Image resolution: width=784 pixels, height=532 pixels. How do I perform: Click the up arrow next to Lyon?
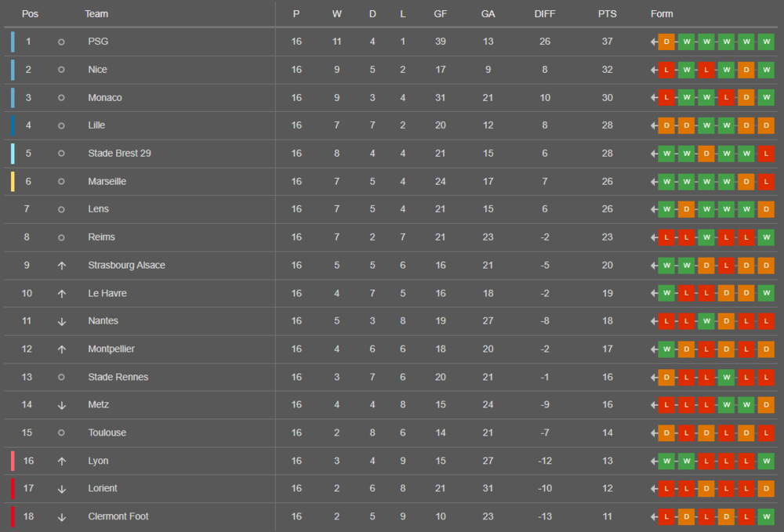[61, 461]
